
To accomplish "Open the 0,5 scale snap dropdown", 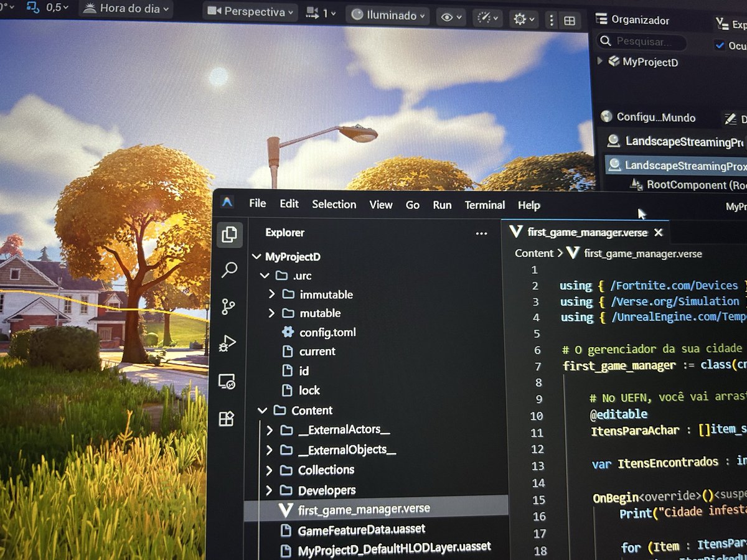I will tap(48, 8).
